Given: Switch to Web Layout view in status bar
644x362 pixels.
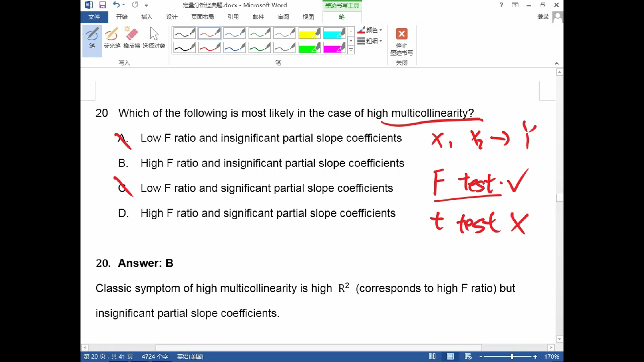Looking at the screenshot, I should [468, 356].
